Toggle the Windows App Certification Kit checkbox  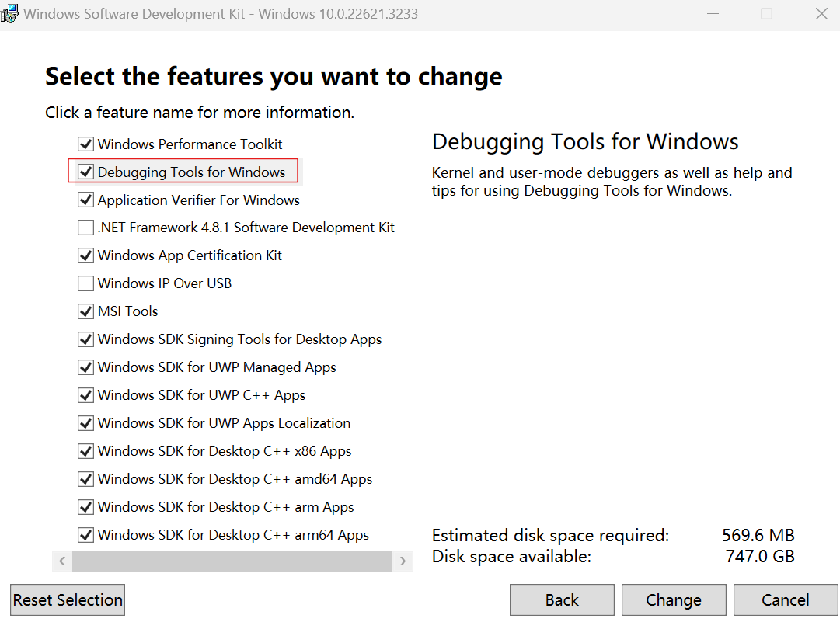tap(85, 255)
